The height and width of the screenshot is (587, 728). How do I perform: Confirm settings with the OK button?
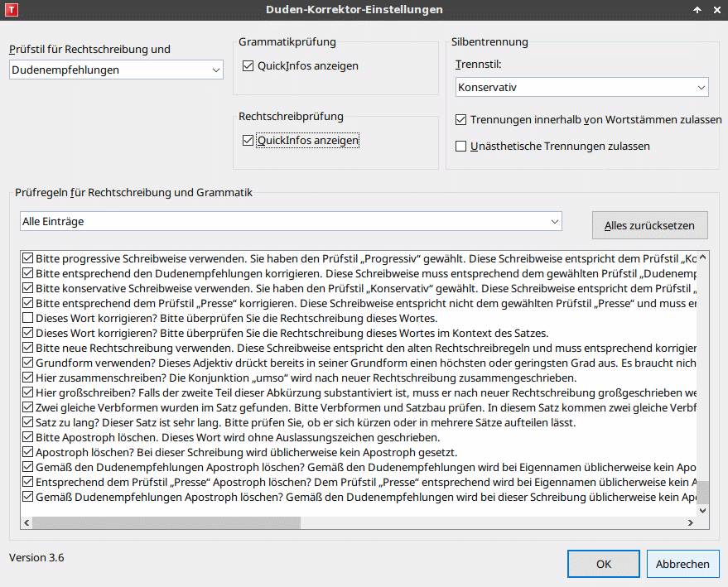(x=604, y=564)
